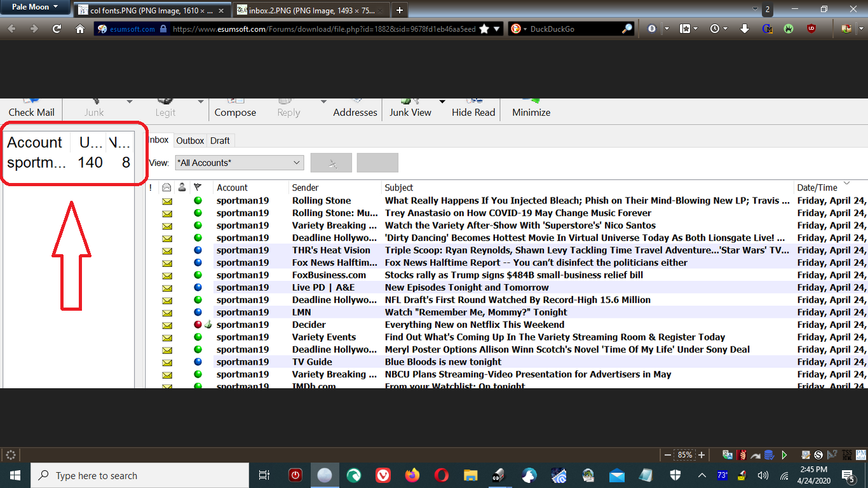Open the Windows Start menu
The width and height of the screenshot is (868, 488).
15,475
